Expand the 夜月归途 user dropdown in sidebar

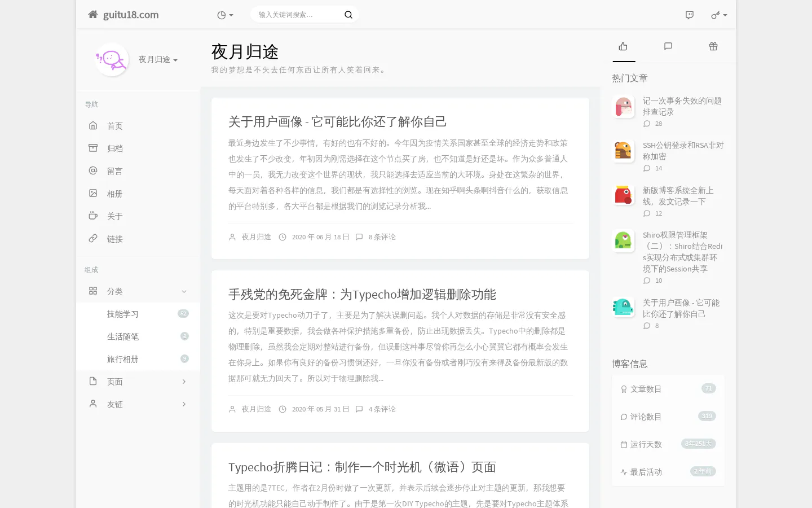(x=158, y=59)
